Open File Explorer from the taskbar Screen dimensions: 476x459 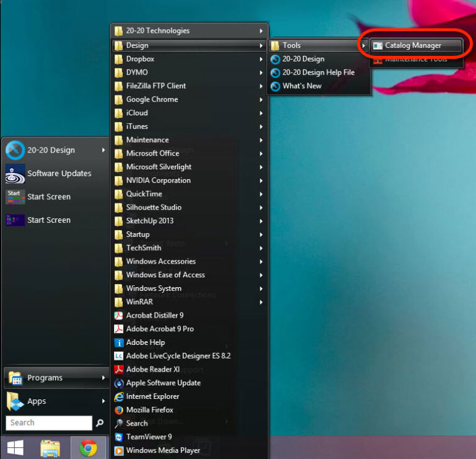[50, 448]
